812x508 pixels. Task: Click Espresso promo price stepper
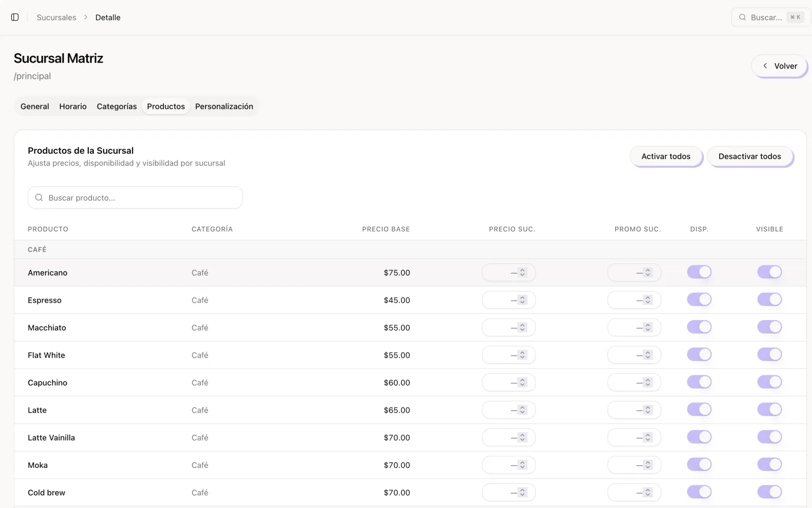[x=648, y=300]
